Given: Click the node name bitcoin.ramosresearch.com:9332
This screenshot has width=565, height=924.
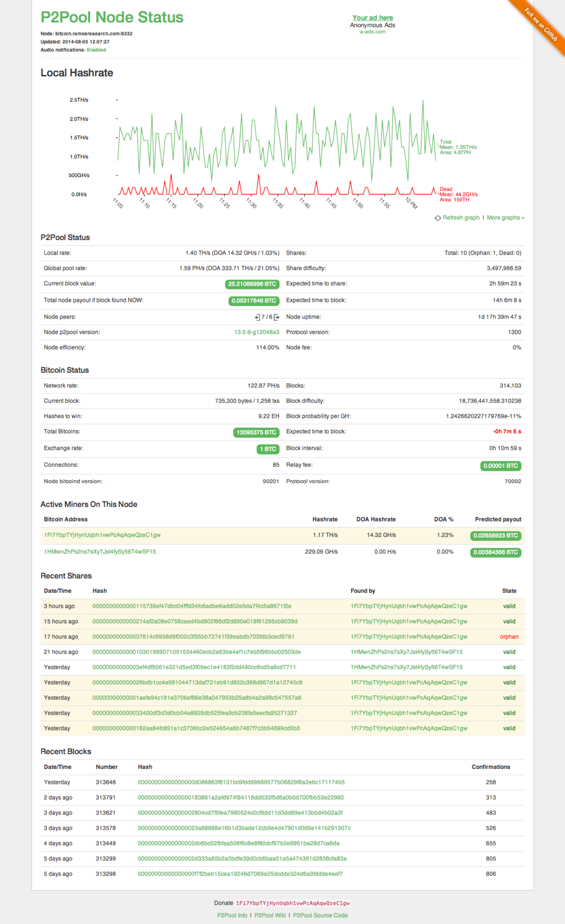Looking at the screenshot, I should pyautogui.click(x=94, y=34).
